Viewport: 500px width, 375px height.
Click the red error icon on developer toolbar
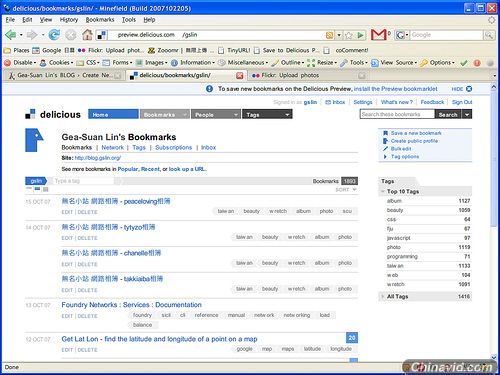(x=477, y=63)
